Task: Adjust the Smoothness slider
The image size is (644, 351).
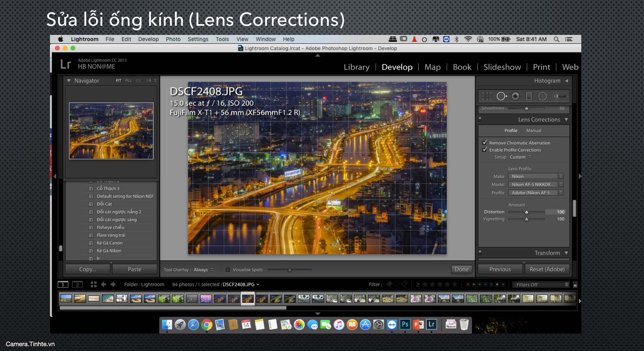Action: (x=526, y=108)
